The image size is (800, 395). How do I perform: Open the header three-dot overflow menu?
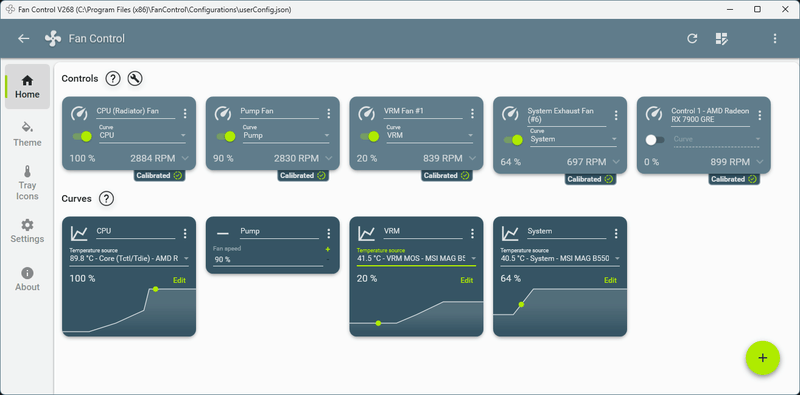tap(774, 38)
